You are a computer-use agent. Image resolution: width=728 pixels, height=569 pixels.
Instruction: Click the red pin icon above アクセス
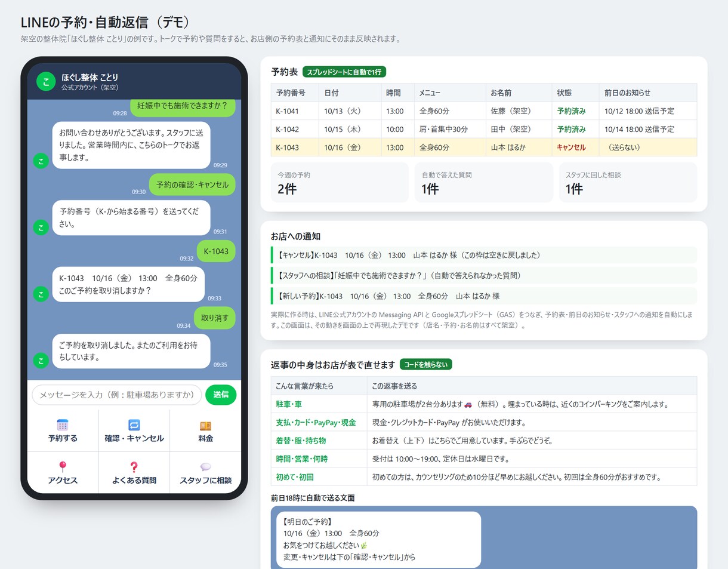(x=63, y=467)
